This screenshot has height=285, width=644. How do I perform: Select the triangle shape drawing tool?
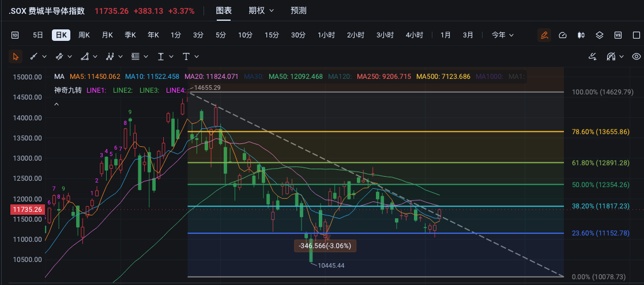click(84, 56)
